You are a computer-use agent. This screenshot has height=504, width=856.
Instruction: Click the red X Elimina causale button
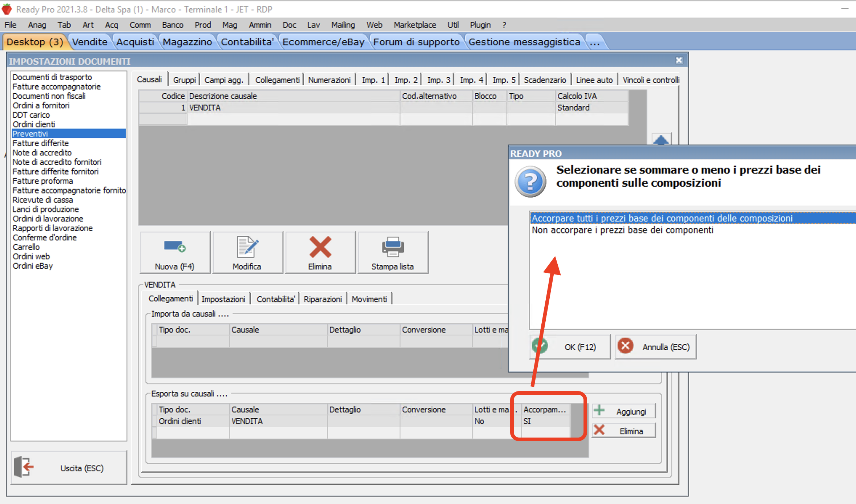pos(320,253)
